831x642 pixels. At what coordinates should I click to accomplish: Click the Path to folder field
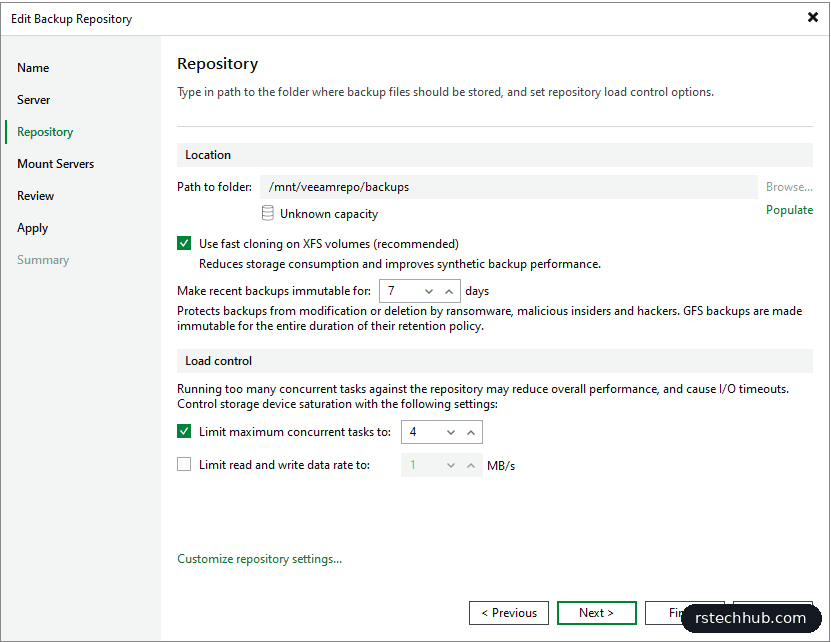click(x=508, y=187)
